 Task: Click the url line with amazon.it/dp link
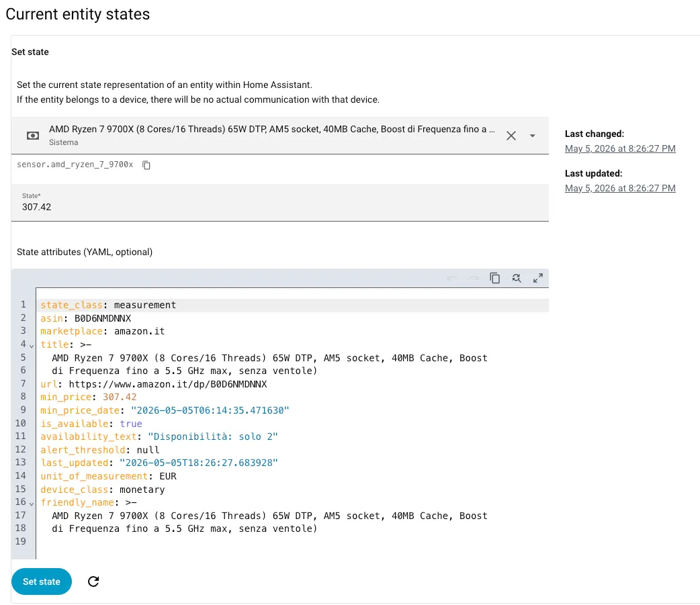154,384
